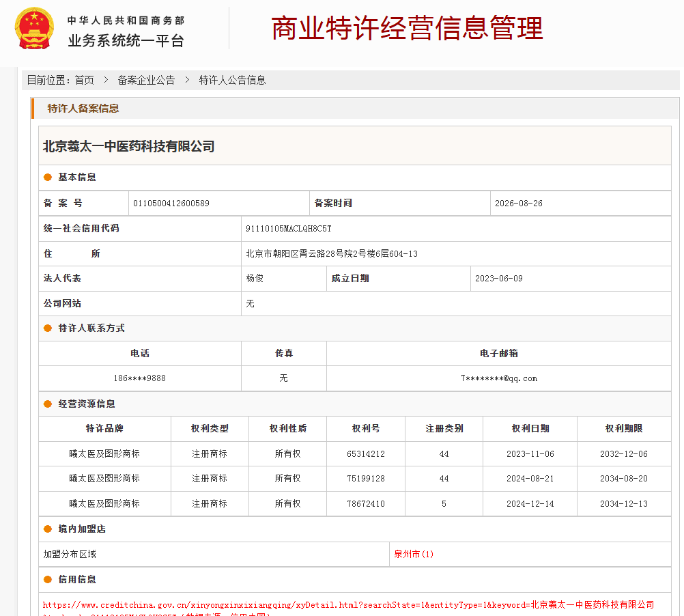
Task: Click the orange bullet beside 经营资源信息
Action: [48, 404]
